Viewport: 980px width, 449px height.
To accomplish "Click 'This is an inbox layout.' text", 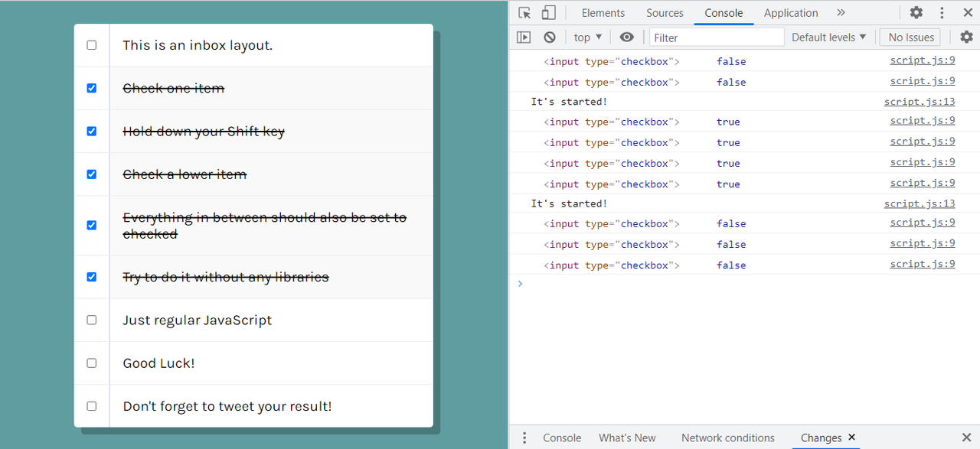I will pos(198,45).
